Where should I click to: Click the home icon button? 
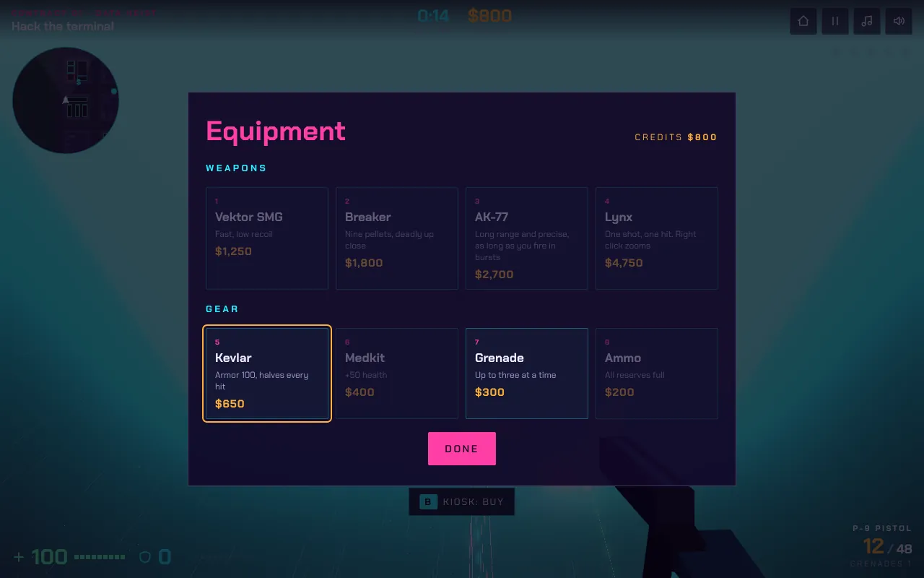[803, 21]
